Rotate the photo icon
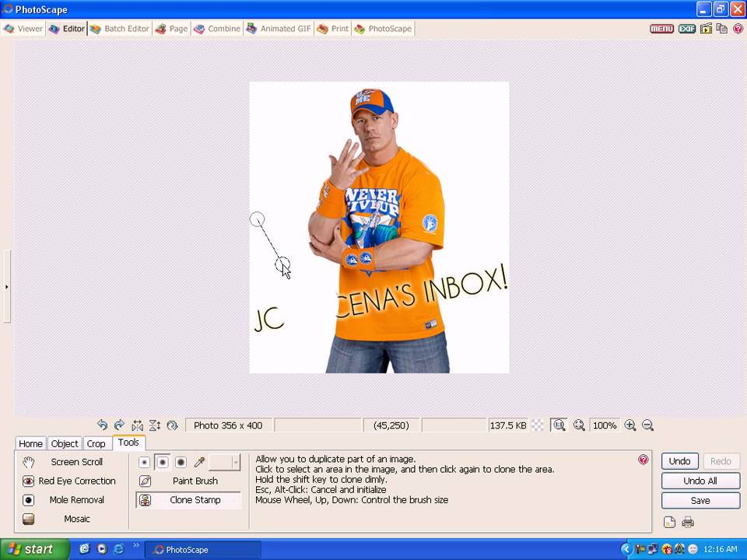747x560 pixels. coord(172,425)
